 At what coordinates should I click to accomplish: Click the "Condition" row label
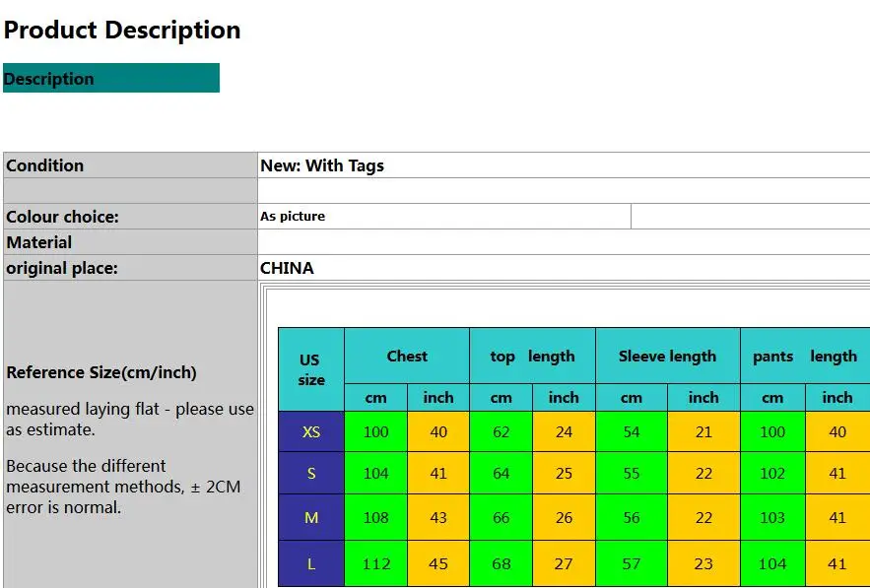(45, 165)
